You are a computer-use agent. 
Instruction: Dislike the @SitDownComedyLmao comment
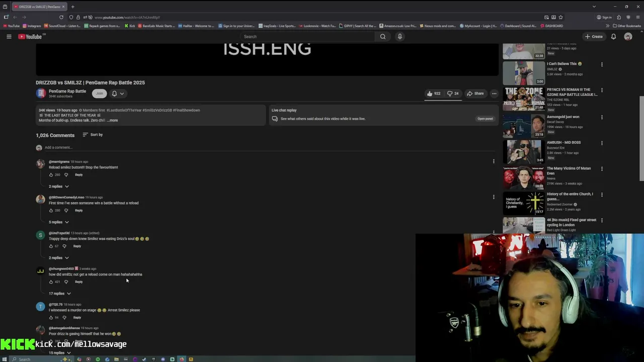pos(66,211)
